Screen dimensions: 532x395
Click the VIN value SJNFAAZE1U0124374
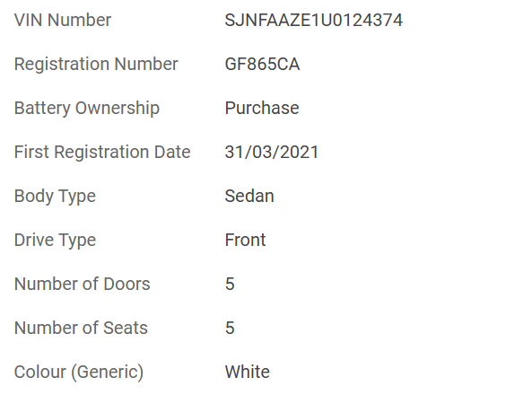coord(313,20)
